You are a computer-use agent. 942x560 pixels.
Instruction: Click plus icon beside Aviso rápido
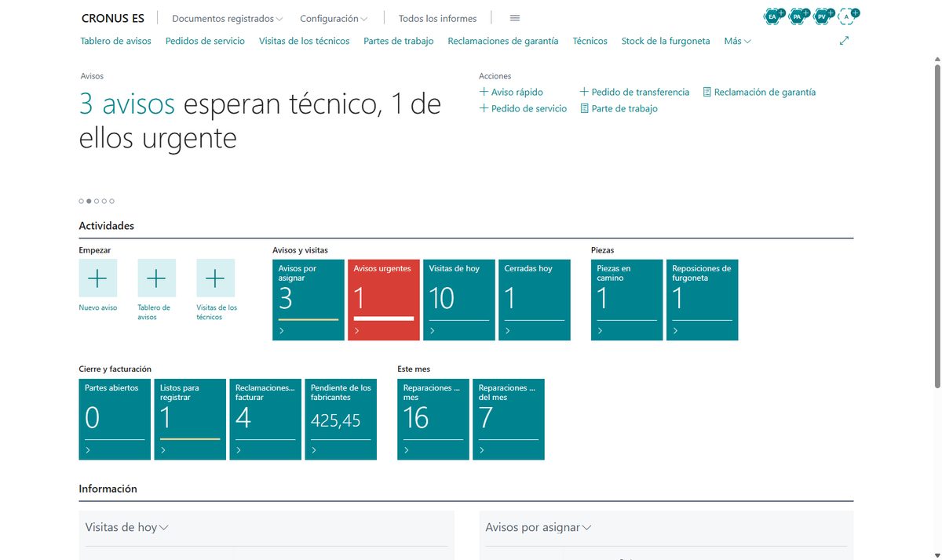(x=484, y=92)
